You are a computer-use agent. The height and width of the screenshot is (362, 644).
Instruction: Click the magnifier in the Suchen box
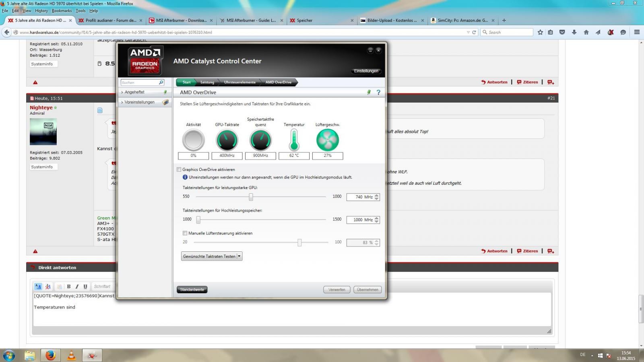161,82
